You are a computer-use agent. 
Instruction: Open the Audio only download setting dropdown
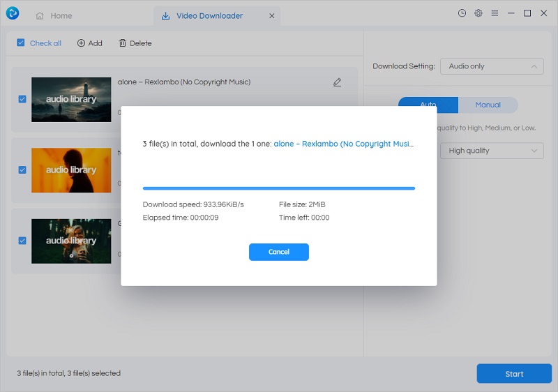click(x=492, y=66)
